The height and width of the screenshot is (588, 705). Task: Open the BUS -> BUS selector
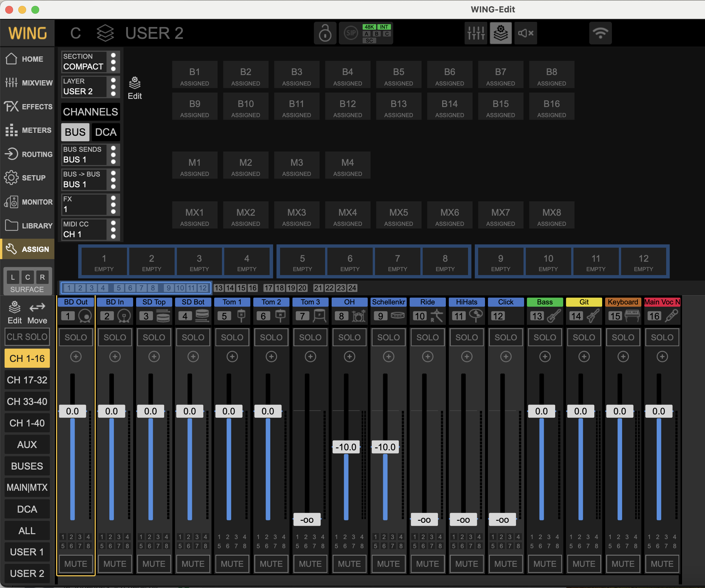tap(90, 179)
